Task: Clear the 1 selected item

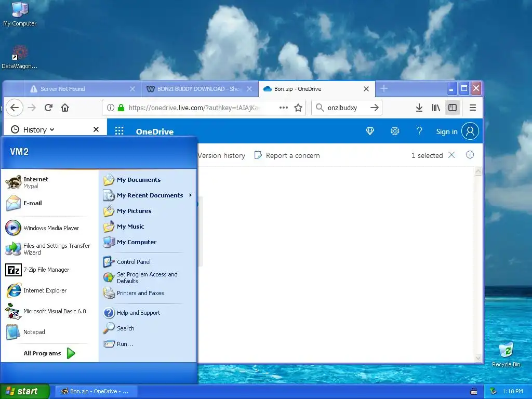Action: pos(451,155)
